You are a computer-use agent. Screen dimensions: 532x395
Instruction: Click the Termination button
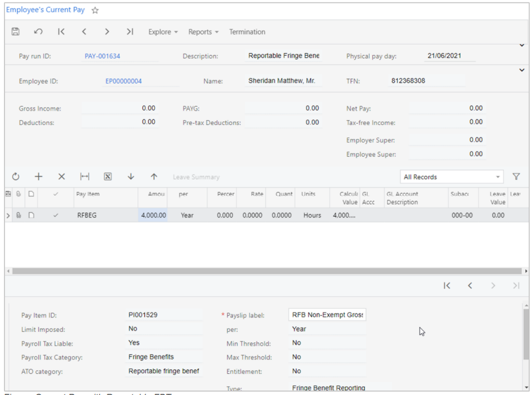point(247,32)
